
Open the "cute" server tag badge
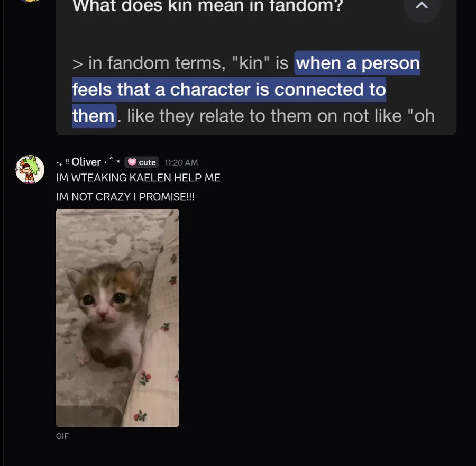[141, 162]
